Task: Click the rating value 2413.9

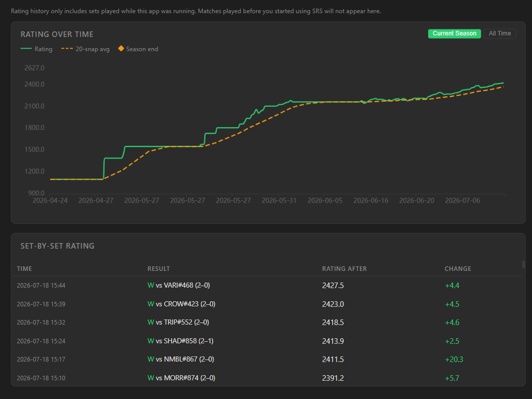Action: click(x=333, y=341)
